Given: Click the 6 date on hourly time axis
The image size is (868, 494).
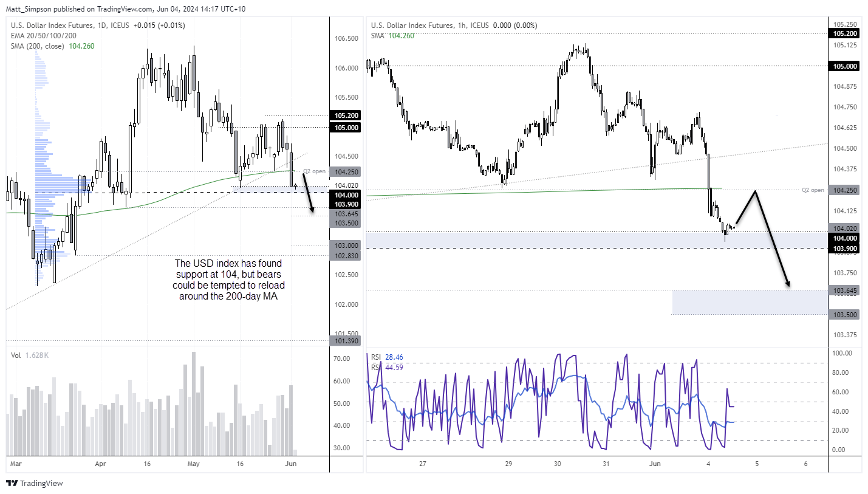Looking at the screenshot, I should (805, 463).
